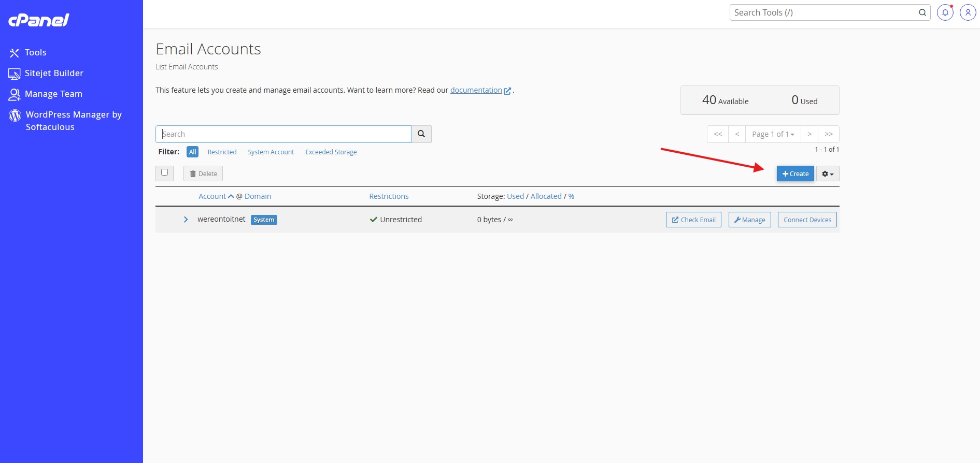Click Check Email for wereontoitnet
The image size is (980, 463).
(693, 220)
